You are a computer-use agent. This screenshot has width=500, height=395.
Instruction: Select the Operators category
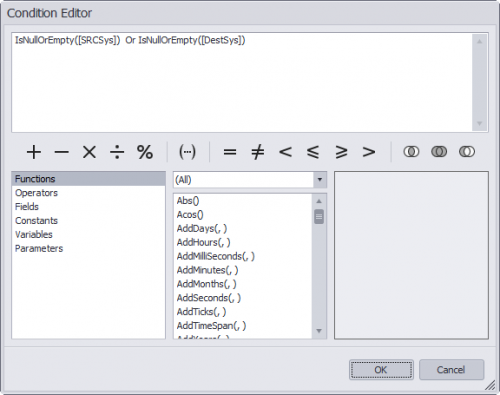(x=89, y=193)
